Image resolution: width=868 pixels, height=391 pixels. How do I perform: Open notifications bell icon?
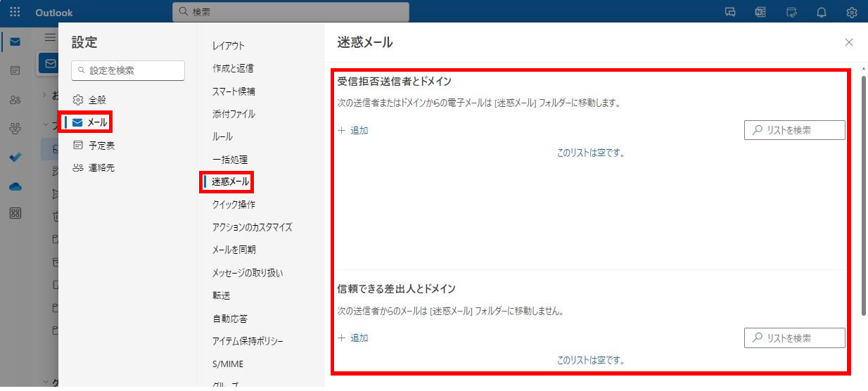click(x=821, y=12)
